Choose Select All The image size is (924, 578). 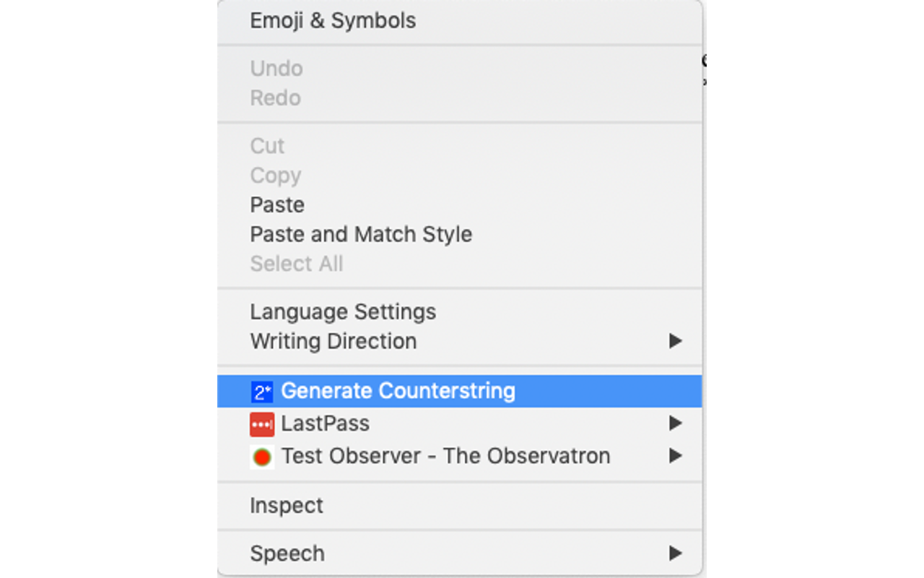coord(297,263)
